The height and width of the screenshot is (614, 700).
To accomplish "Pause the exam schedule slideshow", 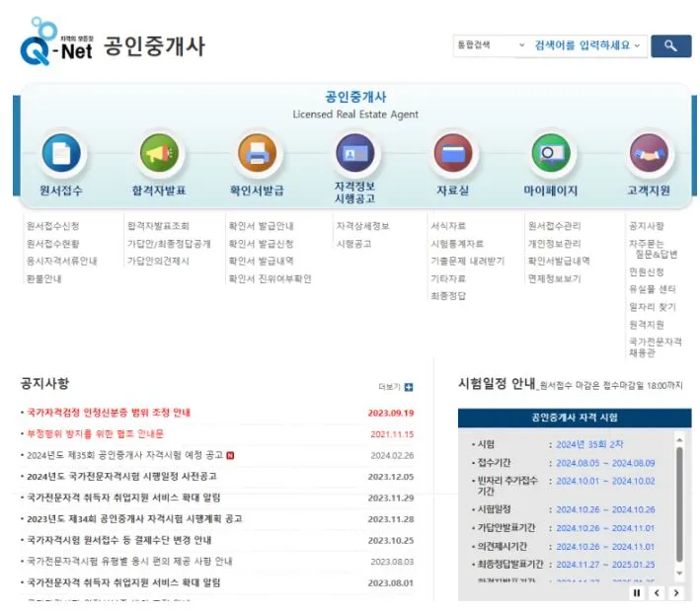I will click(637, 593).
